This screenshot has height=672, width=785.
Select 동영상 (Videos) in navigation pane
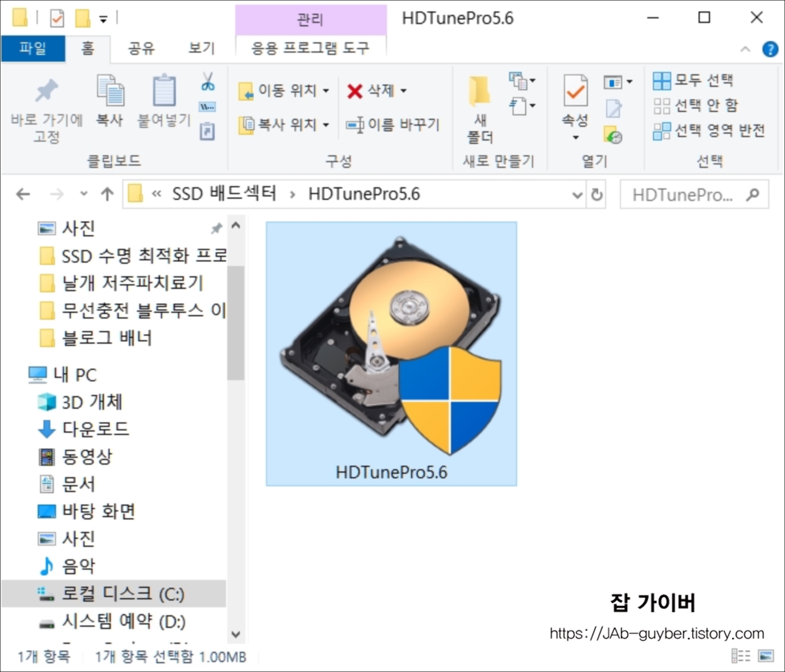pyautogui.click(x=76, y=457)
